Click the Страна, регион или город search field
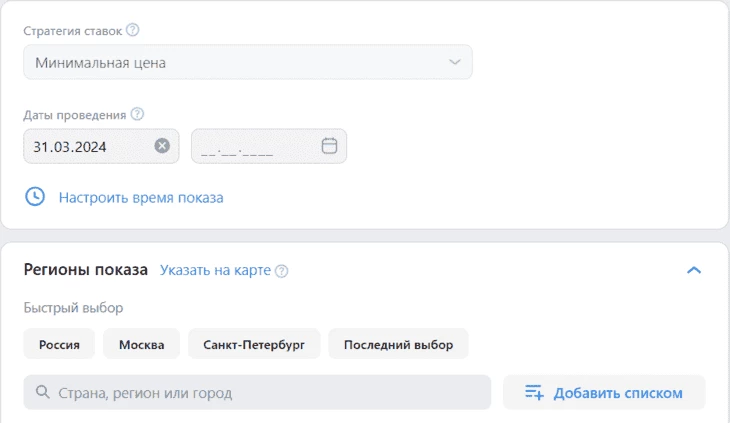This screenshot has width=730, height=423. pos(257,392)
